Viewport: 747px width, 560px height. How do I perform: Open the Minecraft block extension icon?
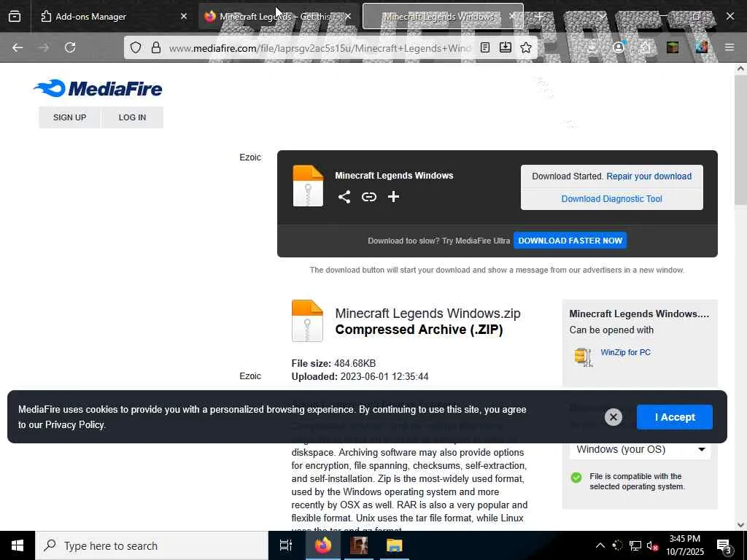pyautogui.click(x=673, y=47)
